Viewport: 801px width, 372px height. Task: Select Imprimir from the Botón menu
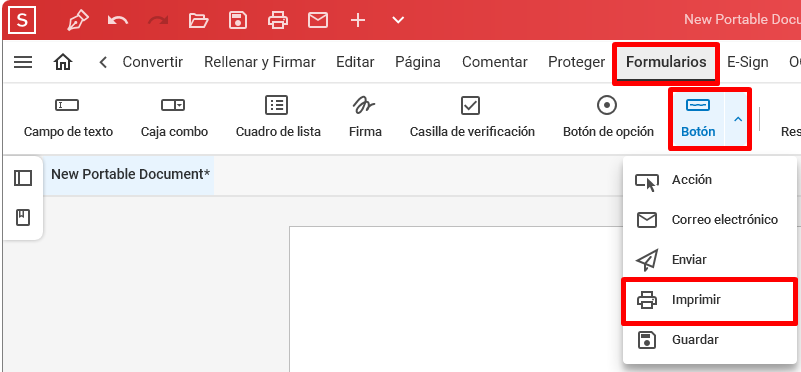[710, 300]
